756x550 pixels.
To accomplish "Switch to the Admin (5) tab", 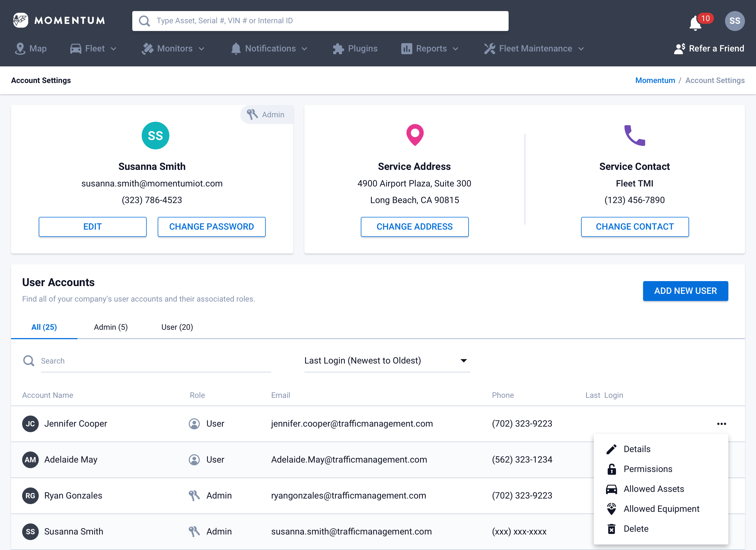I will click(111, 327).
